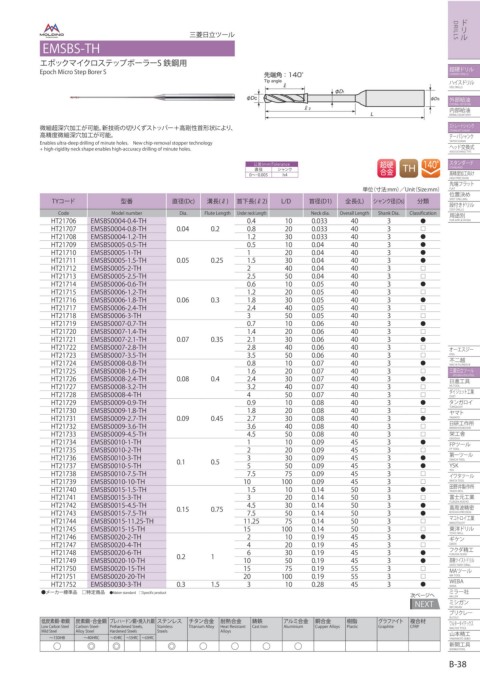Select the ヤマト maker tab
This screenshot has height=679, width=480.
(x=463, y=414)
